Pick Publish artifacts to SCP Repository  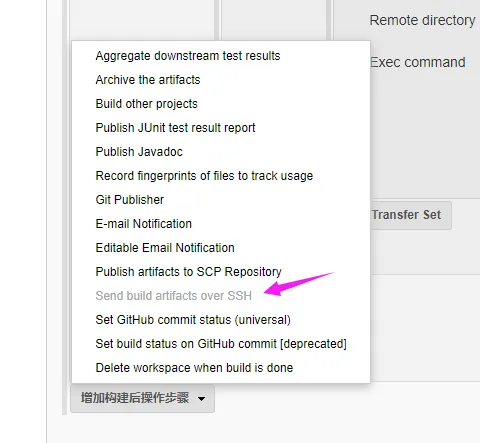tap(188, 272)
